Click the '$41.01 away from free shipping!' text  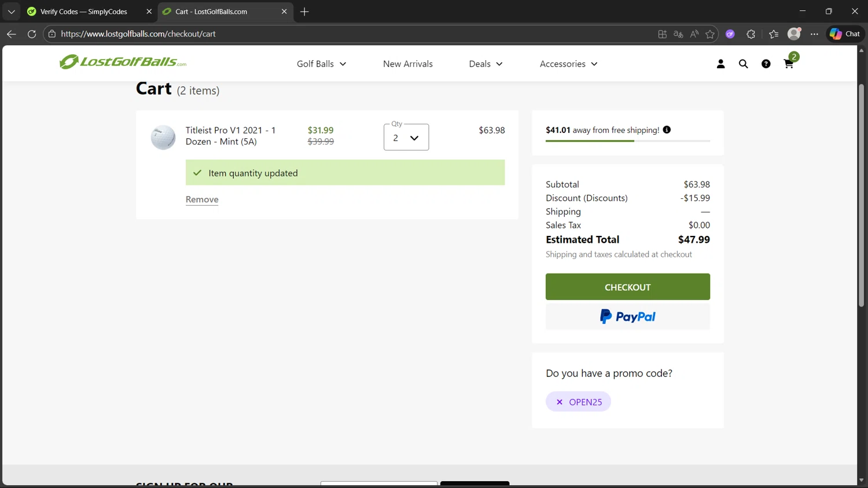click(602, 130)
